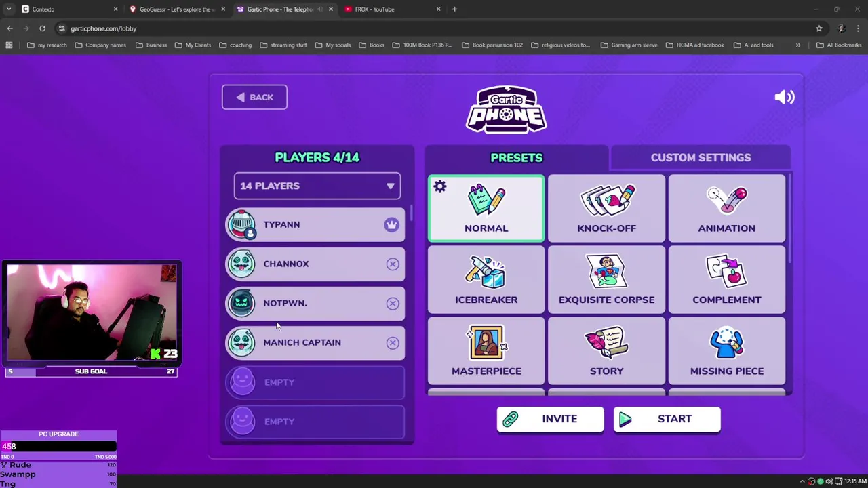
Task: Kick player NOTPWN. with the X icon
Action: [x=393, y=303]
